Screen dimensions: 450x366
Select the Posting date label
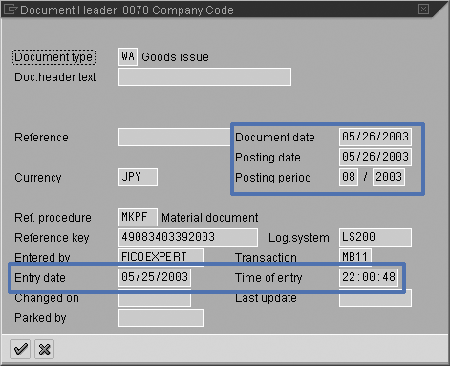268,157
